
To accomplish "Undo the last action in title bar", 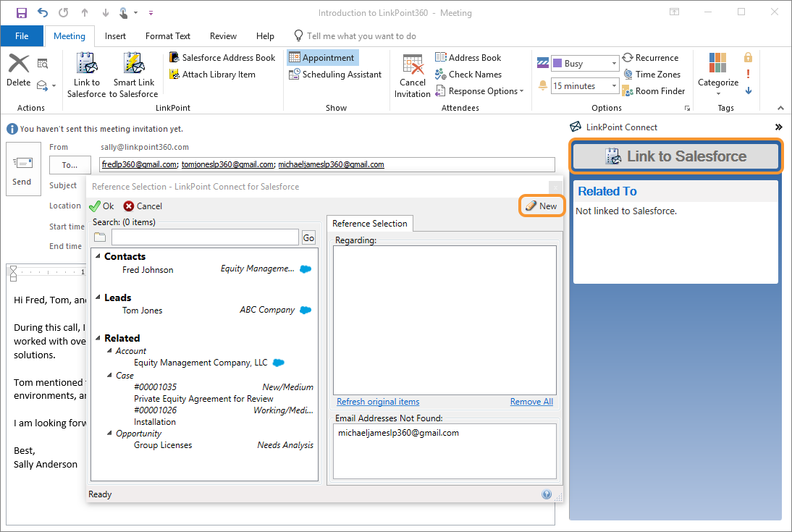I will click(43, 12).
